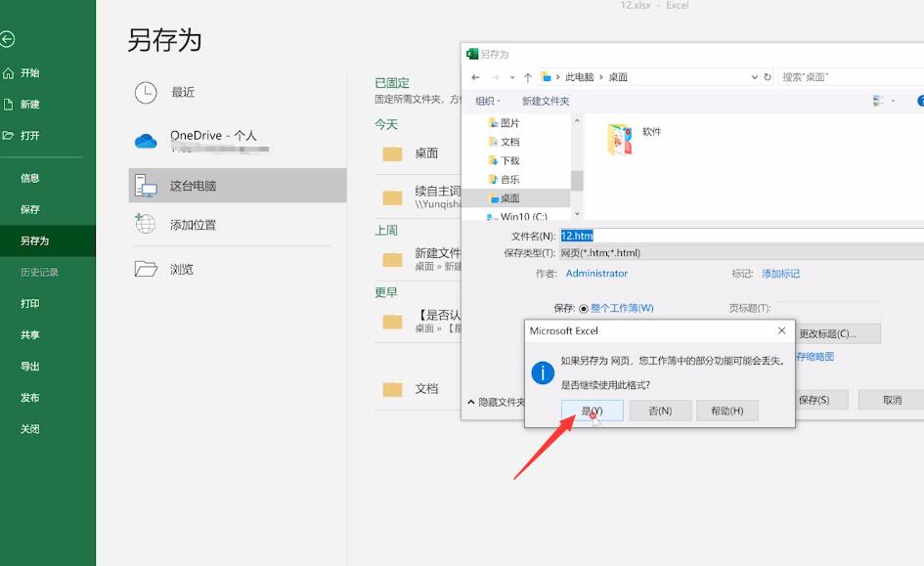Collapse folders with 隐藏文件夹
Image resolution: width=924 pixels, height=566 pixels.
coord(496,402)
